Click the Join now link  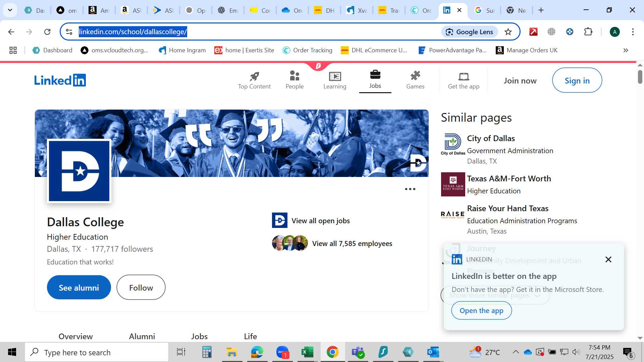[x=520, y=81]
